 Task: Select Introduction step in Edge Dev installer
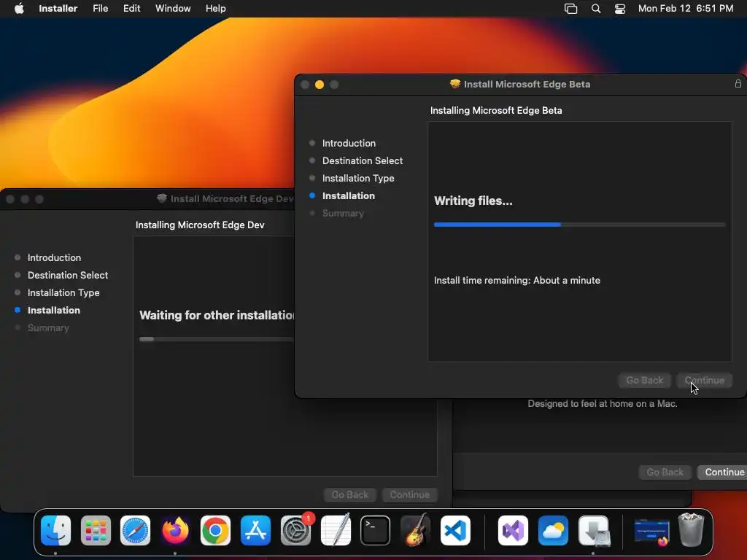pos(54,257)
